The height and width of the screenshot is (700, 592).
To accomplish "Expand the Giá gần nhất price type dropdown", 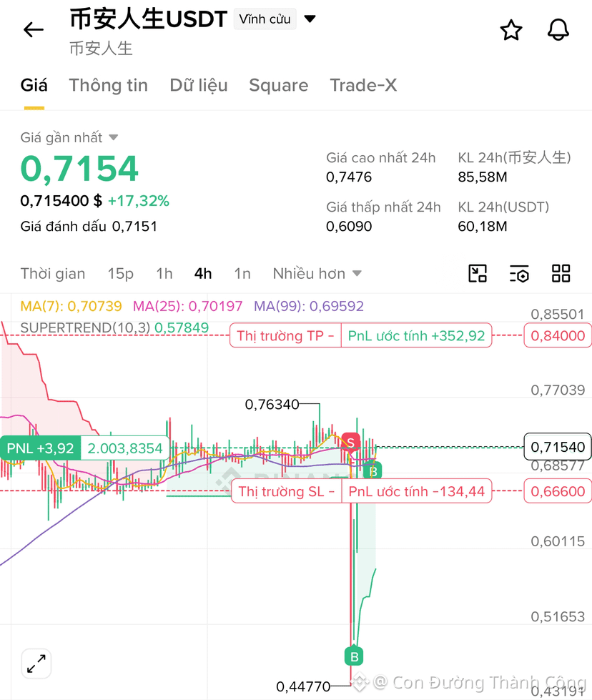I will click(x=69, y=137).
